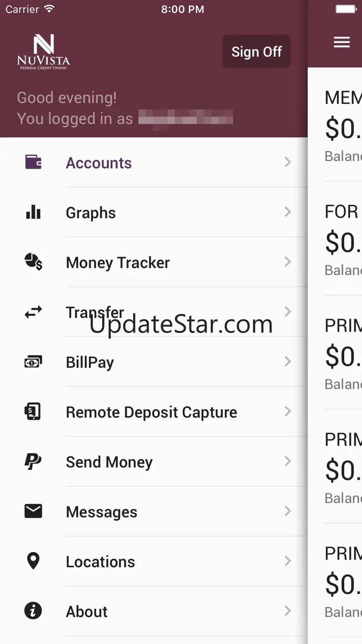The width and height of the screenshot is (362, 644).
Task: Tap the About info icon
Action: click(33, 611)
